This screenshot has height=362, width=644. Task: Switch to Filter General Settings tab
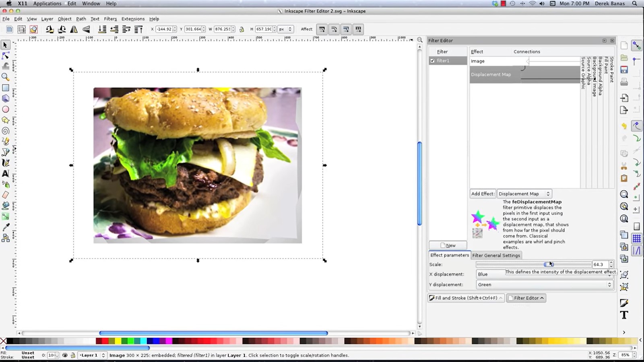(496, 255)
